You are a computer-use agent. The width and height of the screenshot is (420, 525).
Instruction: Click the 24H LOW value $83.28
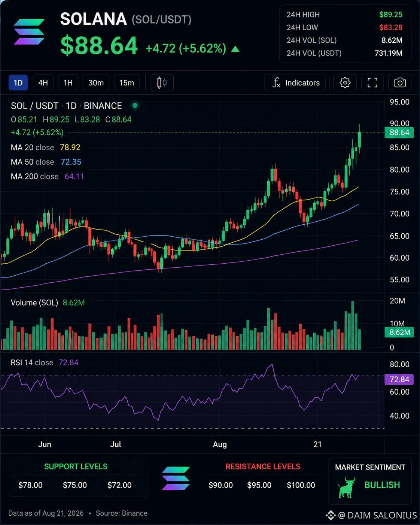pyautogui.click(x=390, y=27)
